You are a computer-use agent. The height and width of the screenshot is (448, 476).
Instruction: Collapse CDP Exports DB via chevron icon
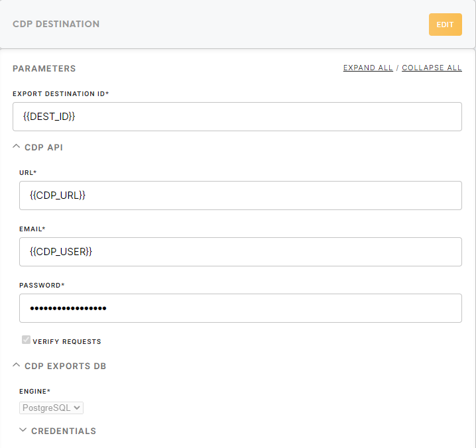click(x=17, y=365)
